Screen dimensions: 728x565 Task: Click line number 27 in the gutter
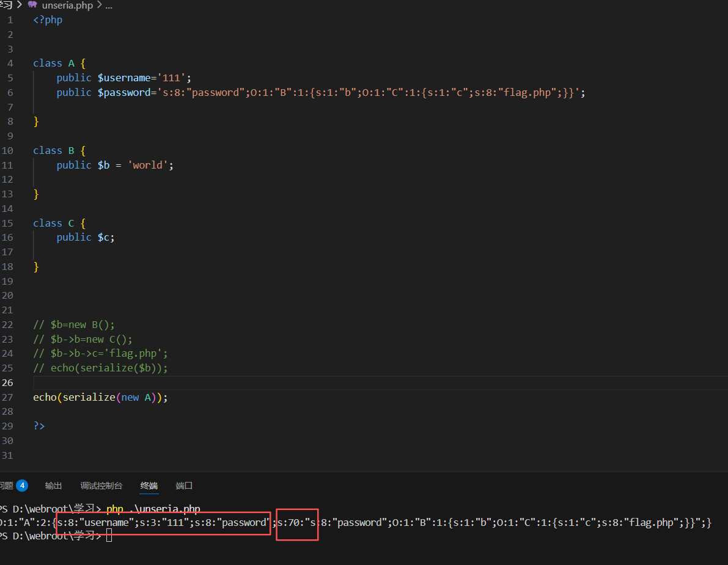coord(7,398)
